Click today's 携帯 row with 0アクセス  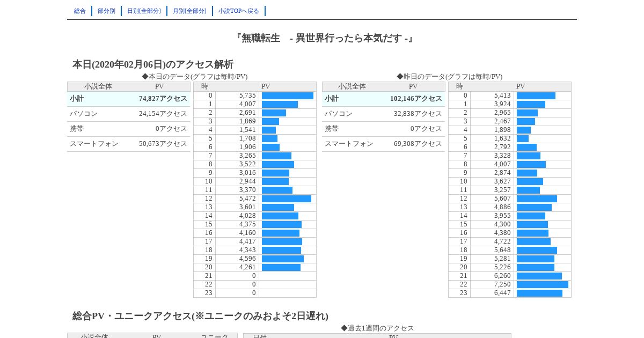tap(129, 129)
